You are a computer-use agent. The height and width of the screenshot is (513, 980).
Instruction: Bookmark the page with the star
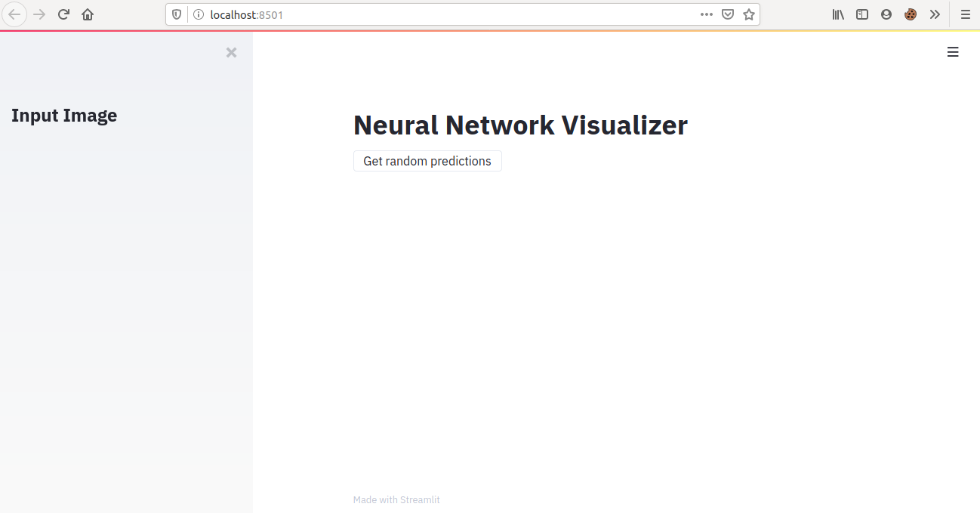click(748, 14)
